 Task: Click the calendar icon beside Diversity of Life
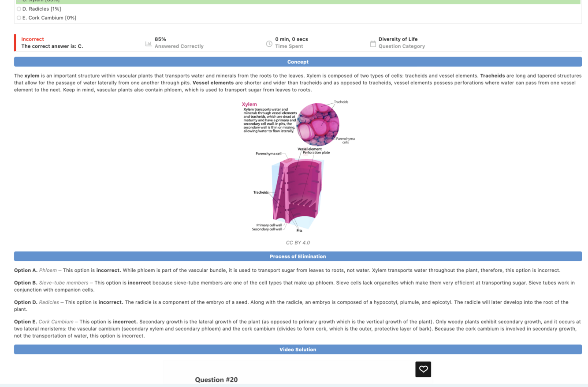[373, 44]
